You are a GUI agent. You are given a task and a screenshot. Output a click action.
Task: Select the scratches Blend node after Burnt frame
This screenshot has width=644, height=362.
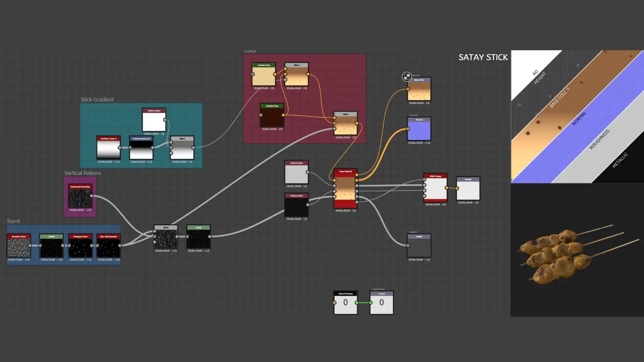point(165,237)
